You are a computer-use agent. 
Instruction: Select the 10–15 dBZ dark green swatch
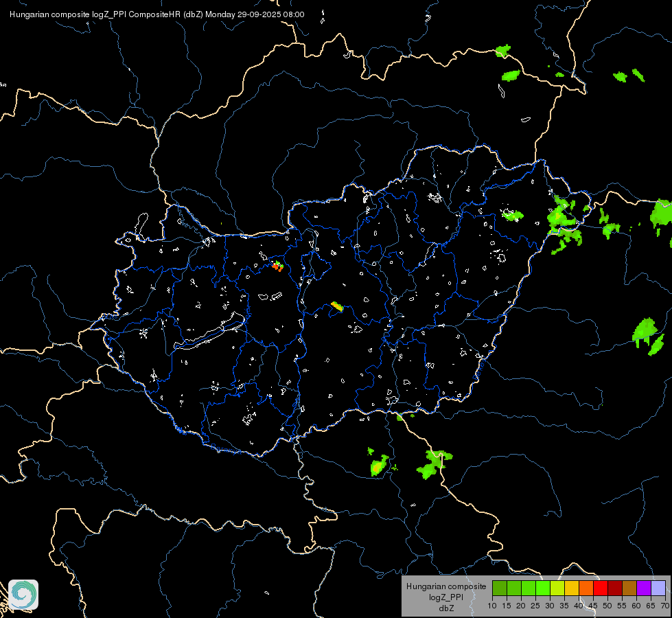point(499,588)
